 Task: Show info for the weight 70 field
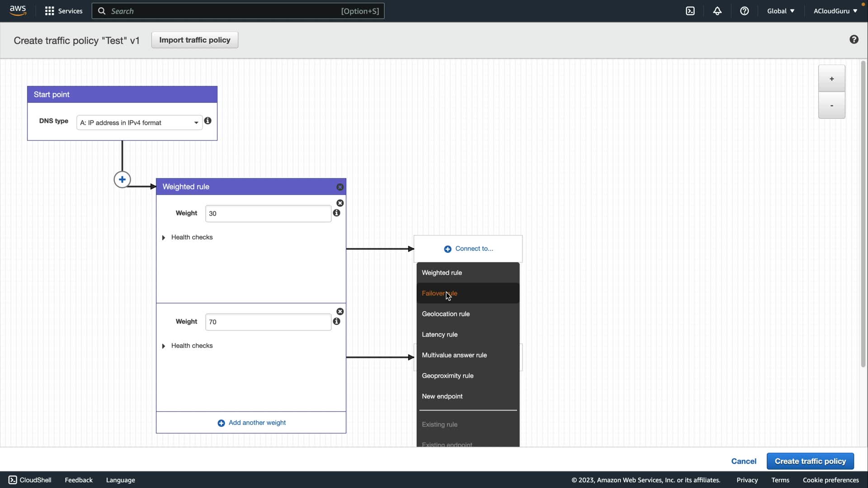[336, 322]
